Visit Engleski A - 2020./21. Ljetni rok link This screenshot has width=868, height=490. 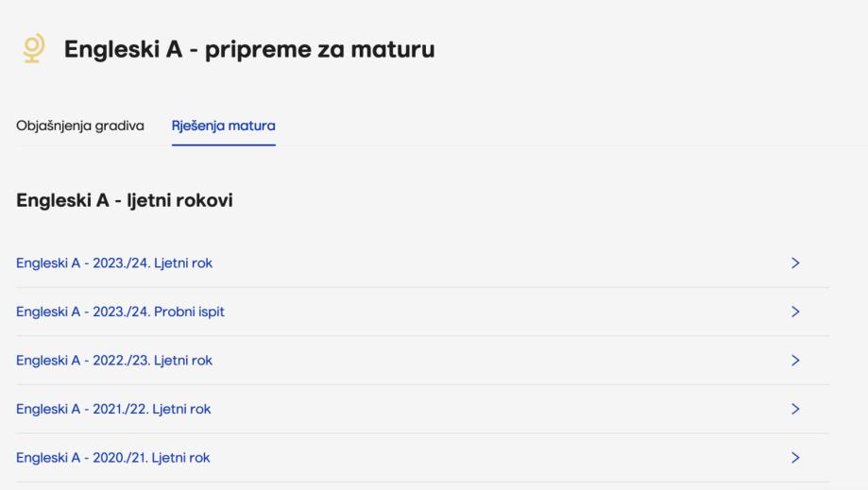coord(113,458)
